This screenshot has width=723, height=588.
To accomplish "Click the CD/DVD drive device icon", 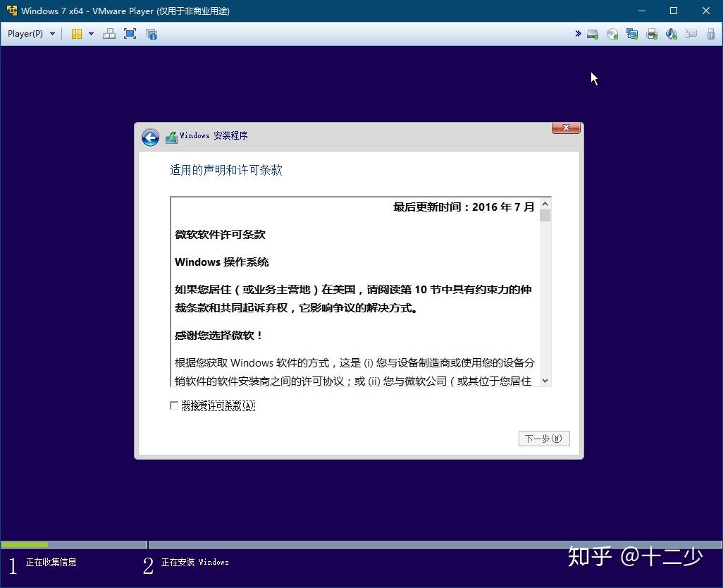I will coord(612,34).
